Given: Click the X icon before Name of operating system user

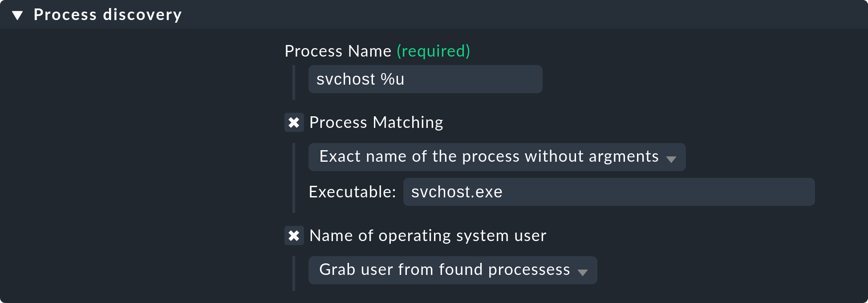Looking at the screenshot, I should [x=294, y=236].
